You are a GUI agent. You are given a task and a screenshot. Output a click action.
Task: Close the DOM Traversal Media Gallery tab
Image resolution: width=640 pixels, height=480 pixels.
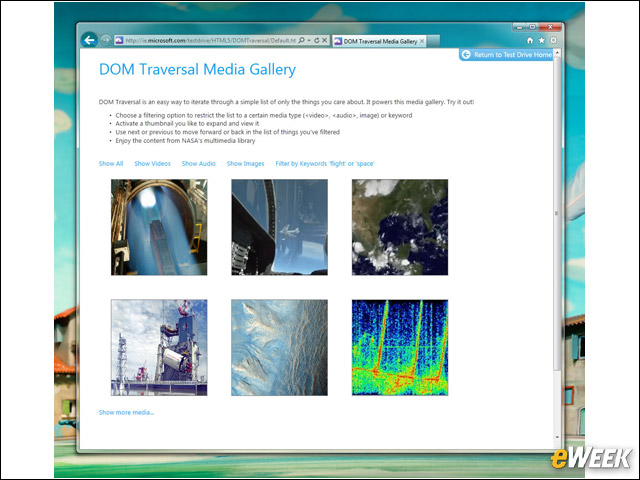[422, 41]
